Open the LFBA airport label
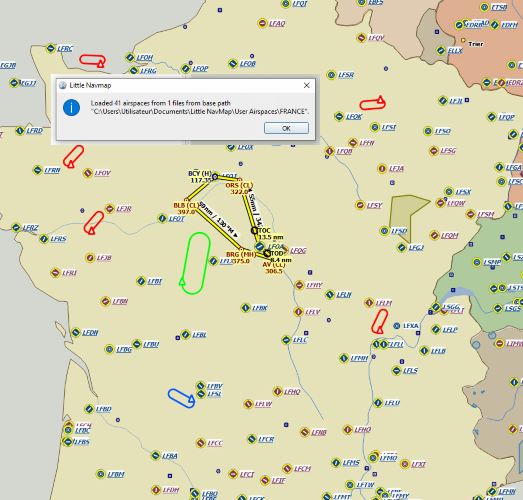The width and height of the screenshot is (523, 500). pyautogui.click(x=169, y=456)
